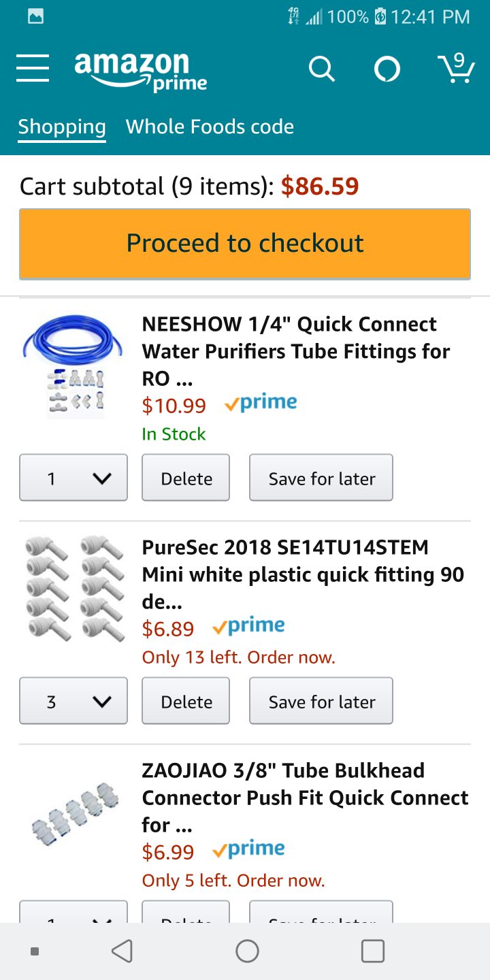Expand quantity dropdown for NEESHOW tube fittings
Image resolution: width=490 pixels, height=980 pixels.
73,478
